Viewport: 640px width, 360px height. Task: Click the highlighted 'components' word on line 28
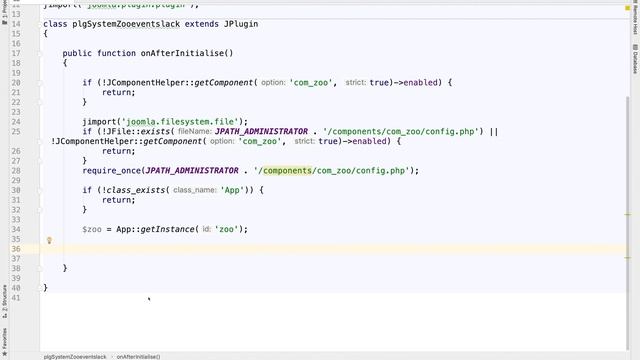(287, 171)
